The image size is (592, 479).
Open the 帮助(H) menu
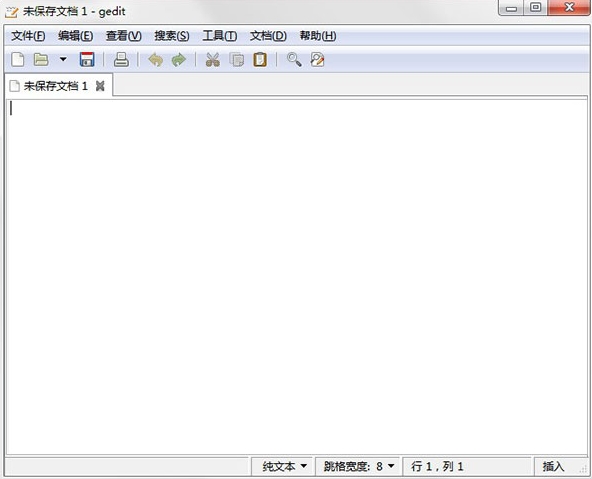[x=318, y=36]
